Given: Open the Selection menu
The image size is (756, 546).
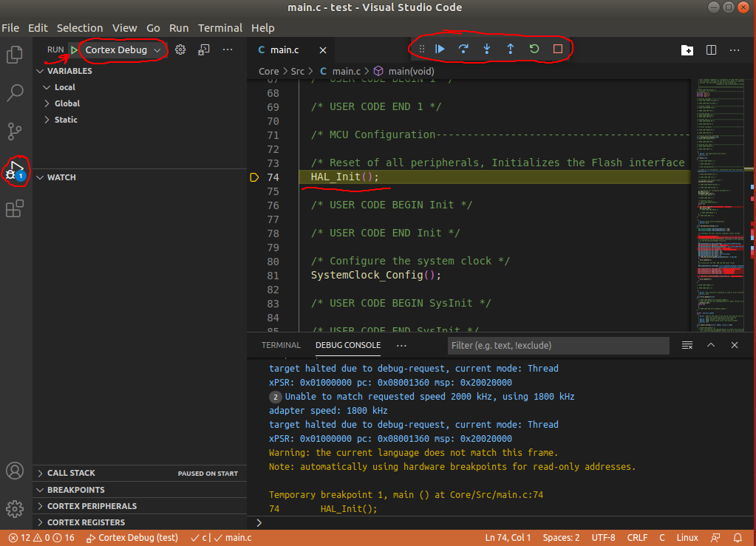Looking at the screenshot, I should tap(80, 28).
